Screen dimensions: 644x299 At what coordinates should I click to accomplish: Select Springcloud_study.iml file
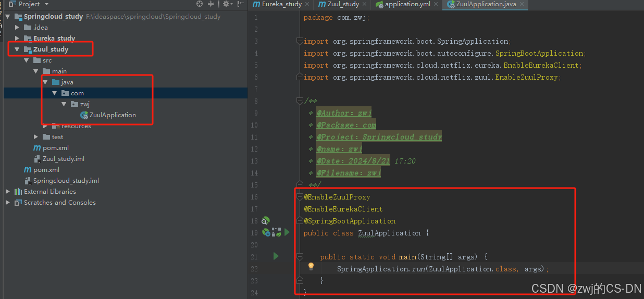point(66,181)
